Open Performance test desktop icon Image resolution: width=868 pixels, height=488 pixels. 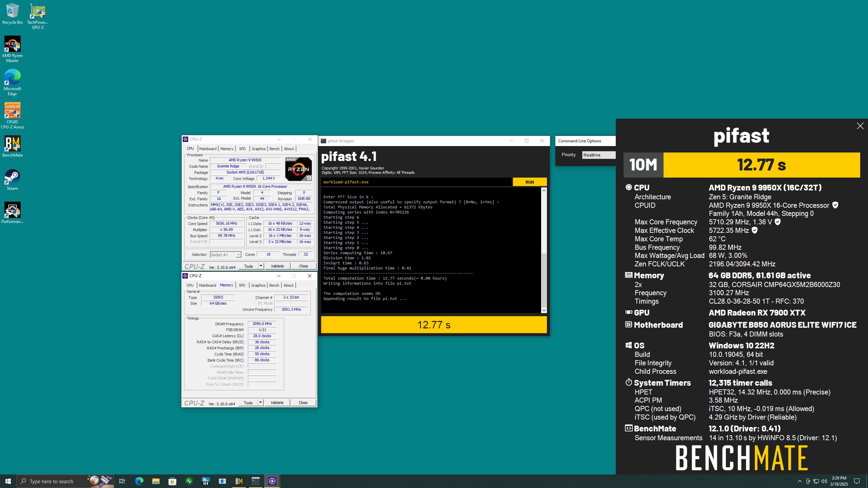(12, 212)
